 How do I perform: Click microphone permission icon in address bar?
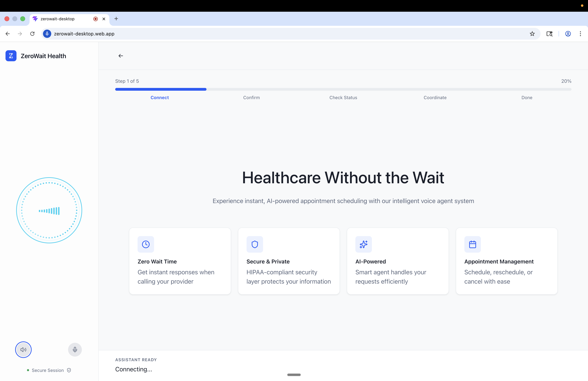pyautogui.click(x=47, y=34)
